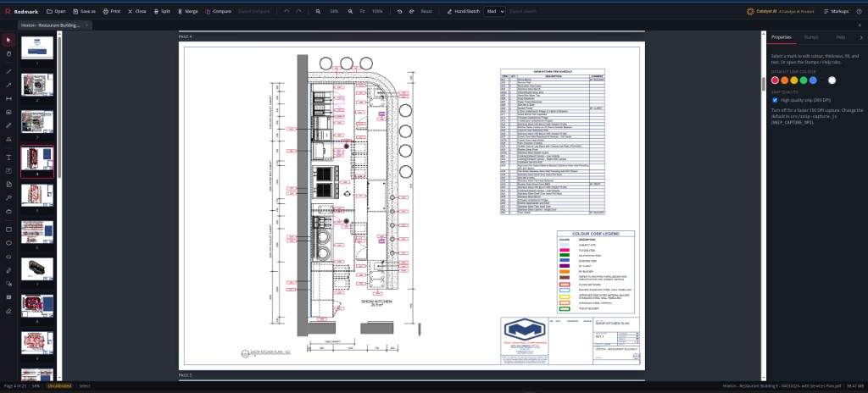Zoom out with the minus magnifier

tap(318, 11)
